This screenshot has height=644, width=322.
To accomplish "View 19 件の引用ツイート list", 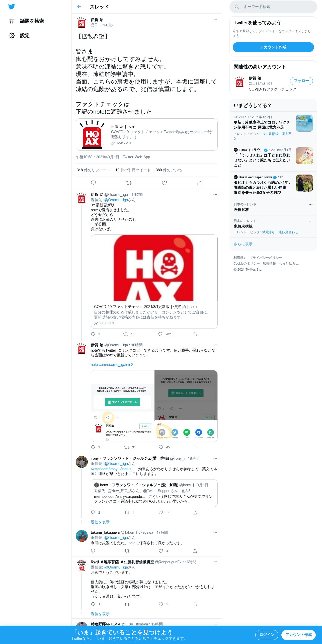I will (133, 170).
